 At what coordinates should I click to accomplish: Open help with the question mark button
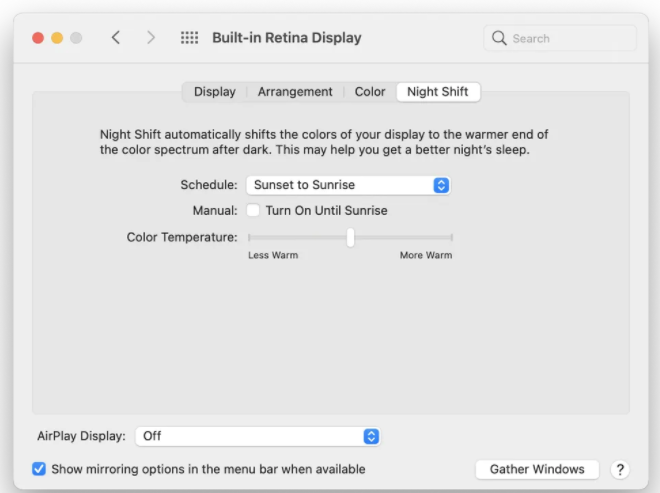pyautogui.click(x=620, y=469)
